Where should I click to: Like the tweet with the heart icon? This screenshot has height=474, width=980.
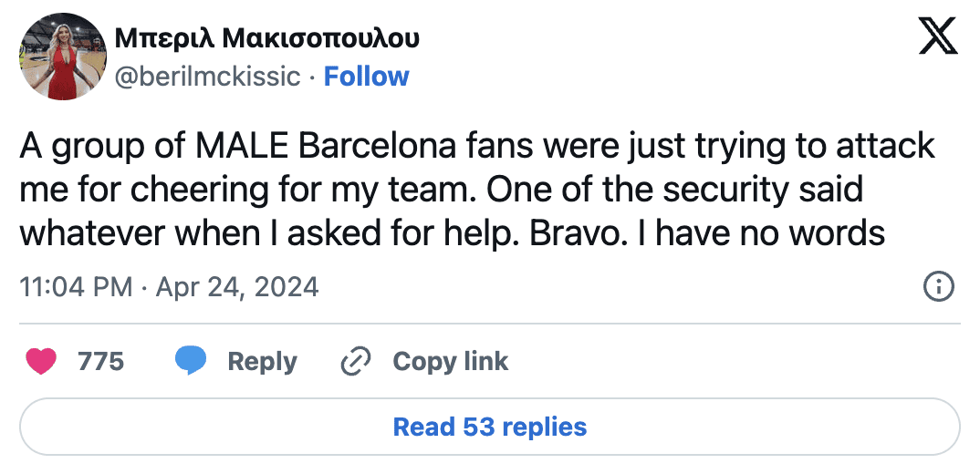click(40, 361)
